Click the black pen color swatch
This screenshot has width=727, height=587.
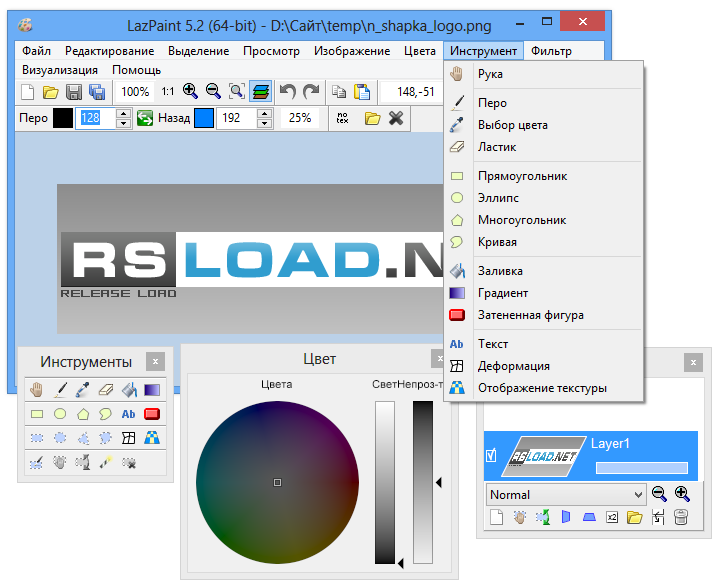[x=63, y=118]
